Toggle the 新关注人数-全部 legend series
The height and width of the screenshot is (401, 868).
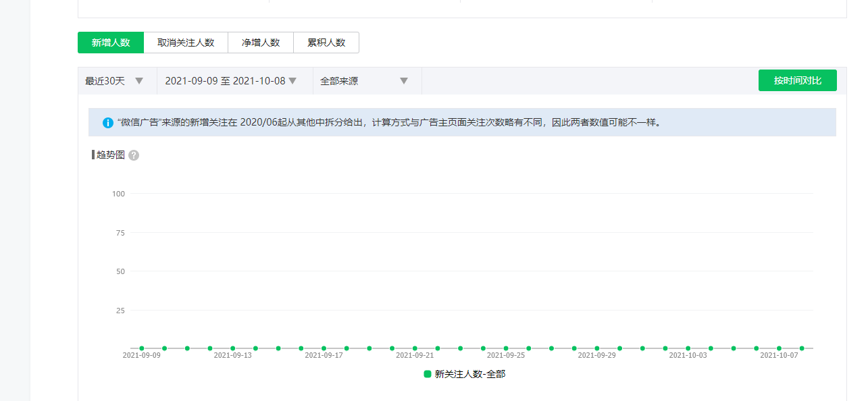click(464, 374)
